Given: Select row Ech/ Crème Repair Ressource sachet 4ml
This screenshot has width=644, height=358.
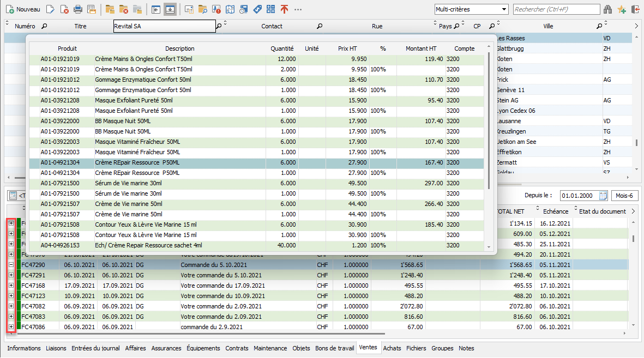Looking at the screenshot, I should [x=256, y=245].
